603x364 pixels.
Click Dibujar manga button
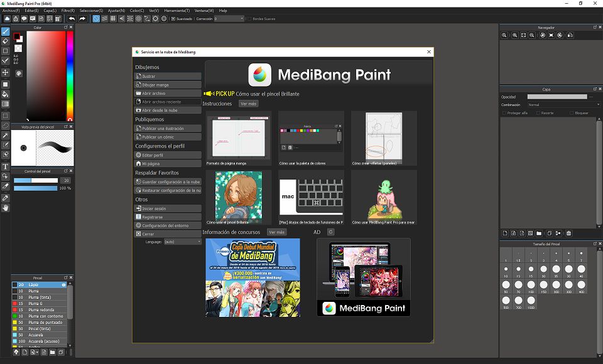click(168, 85)
